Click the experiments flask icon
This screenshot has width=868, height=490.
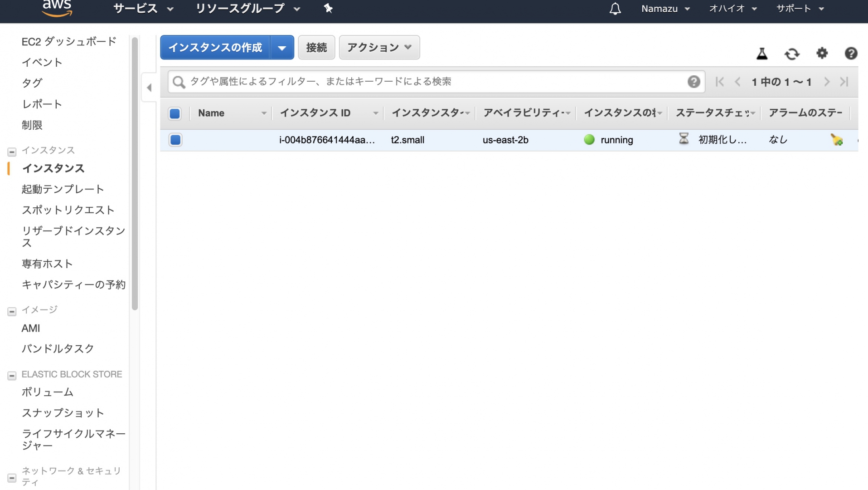coord(761,54)
